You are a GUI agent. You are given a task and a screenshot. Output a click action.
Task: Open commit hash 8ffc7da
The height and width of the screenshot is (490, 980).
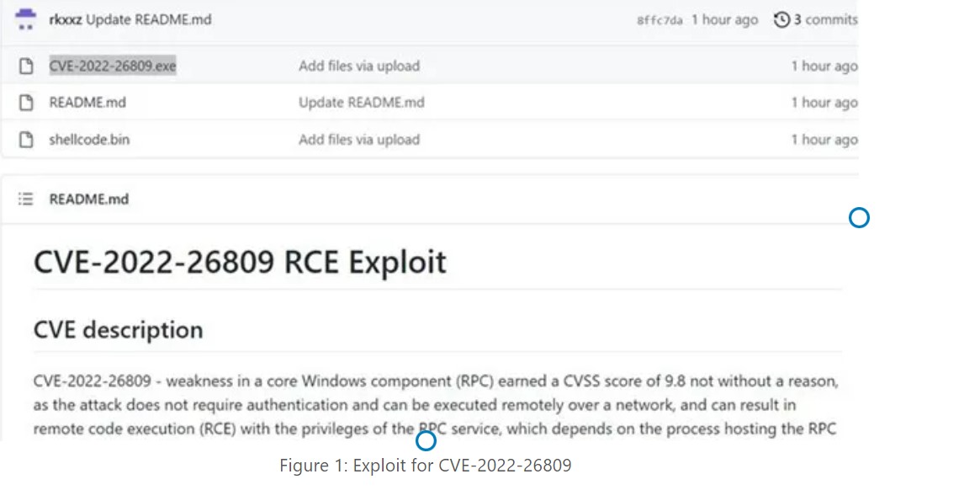click(660, 20)
